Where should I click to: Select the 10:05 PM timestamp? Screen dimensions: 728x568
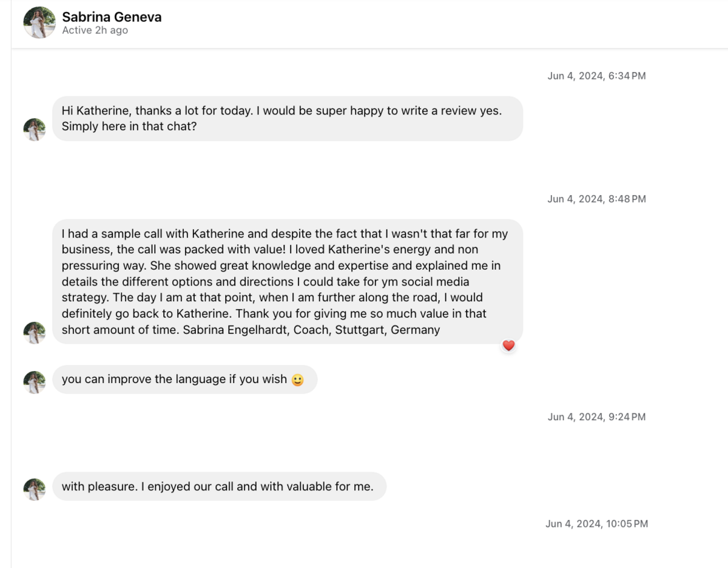click(x=596, y=524)
